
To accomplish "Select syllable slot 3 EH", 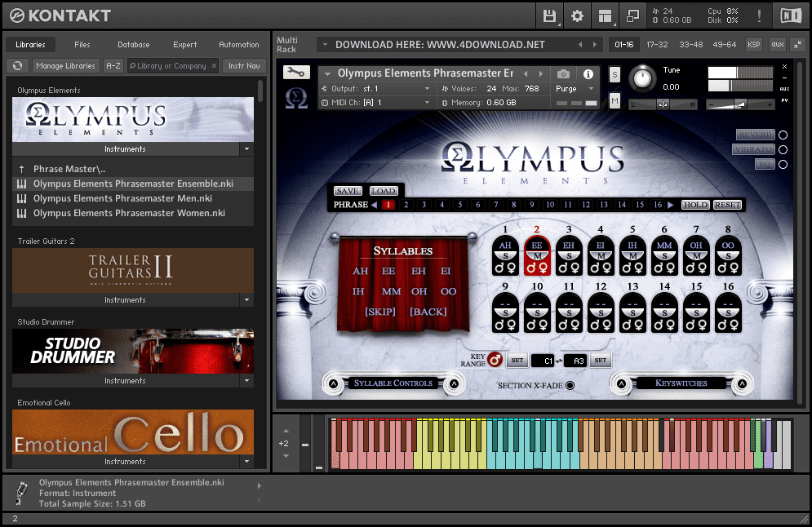I will coord(569,255).
